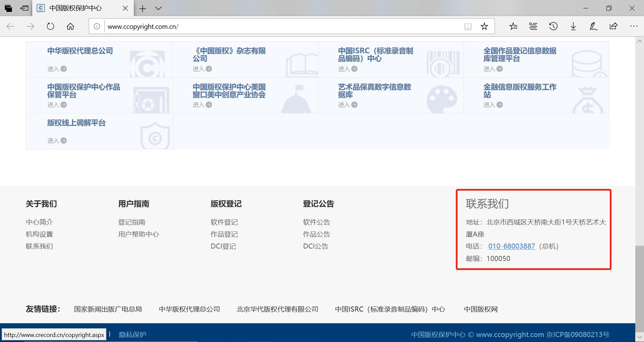
Task: Visit the 中国版权网 friendship link
Action: 480,309
